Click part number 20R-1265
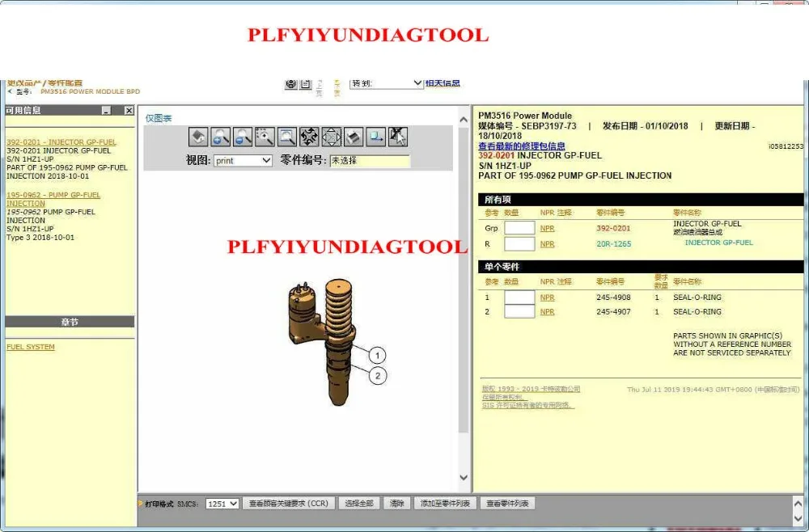 [614, 244]
